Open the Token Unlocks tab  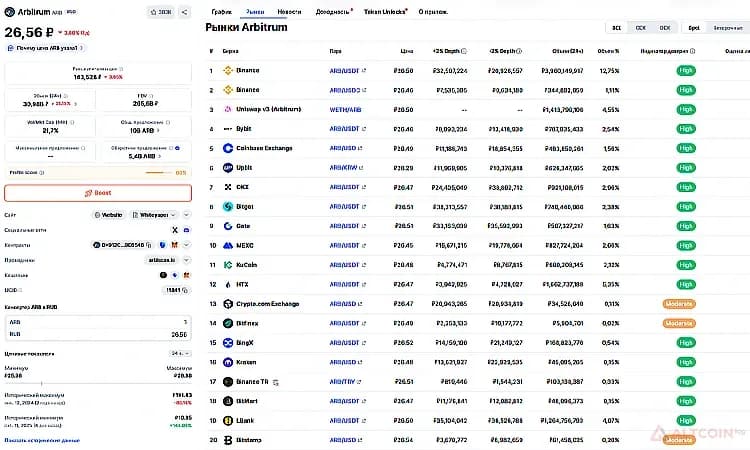[x=385, y=12]
